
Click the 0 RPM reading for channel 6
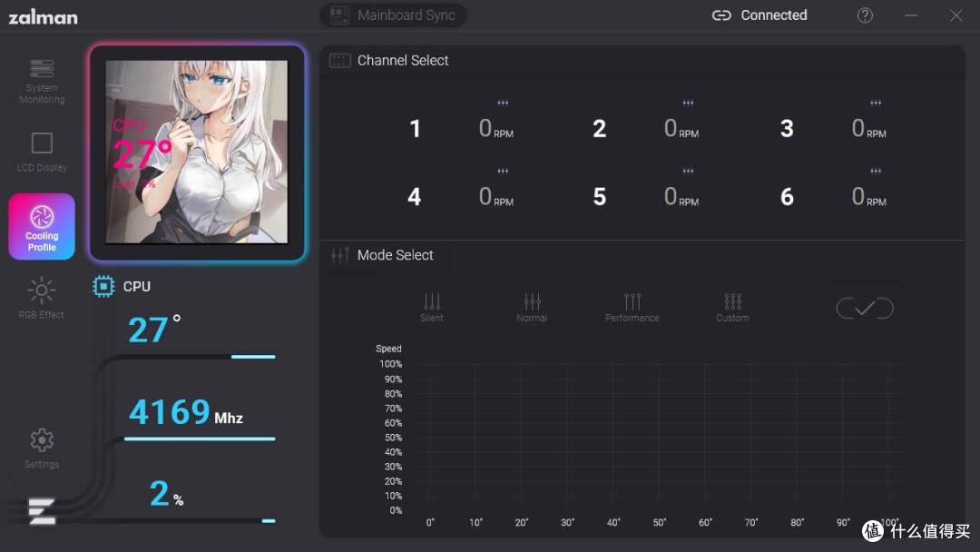868,197
